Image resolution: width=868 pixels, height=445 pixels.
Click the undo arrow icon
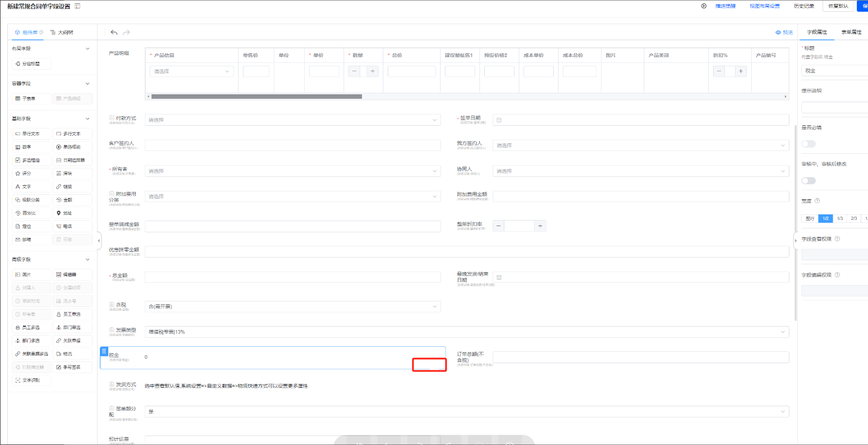pyautogui.click(x=114, y=33)
